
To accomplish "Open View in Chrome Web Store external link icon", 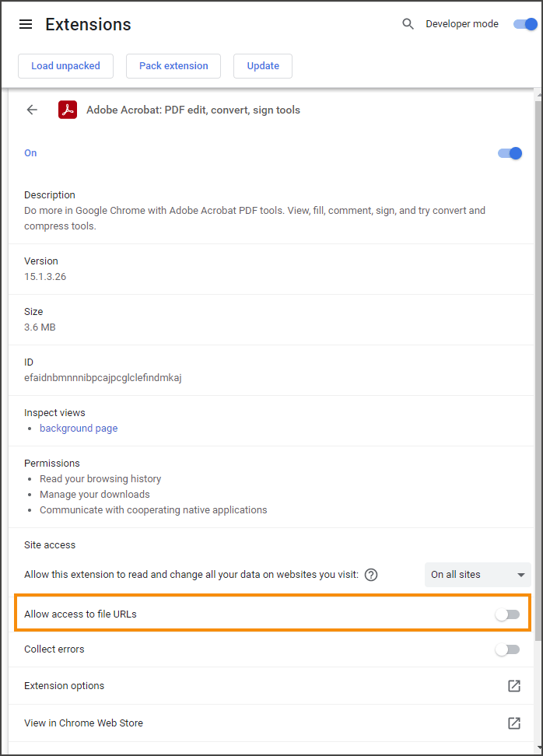I will pos(514,723).
